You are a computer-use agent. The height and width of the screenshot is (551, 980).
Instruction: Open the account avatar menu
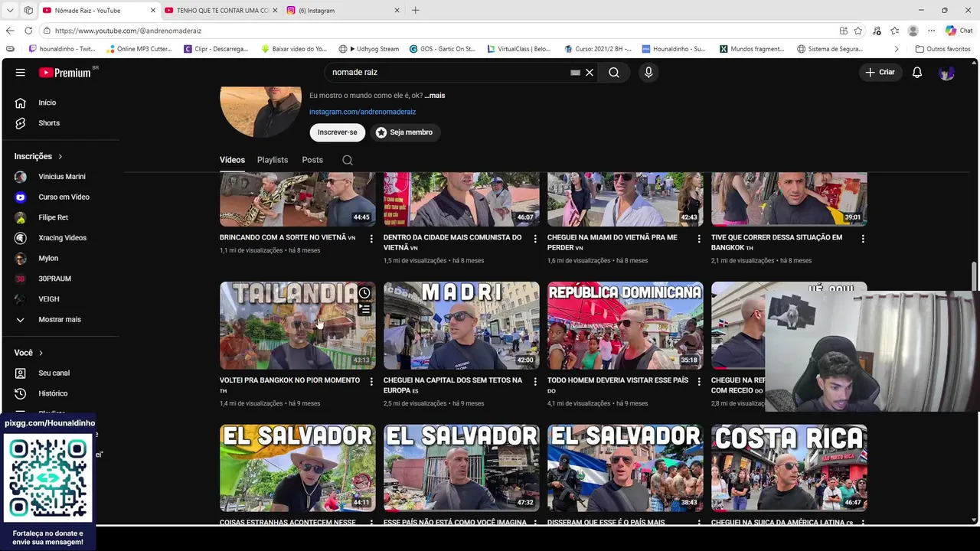coord(947,72)
